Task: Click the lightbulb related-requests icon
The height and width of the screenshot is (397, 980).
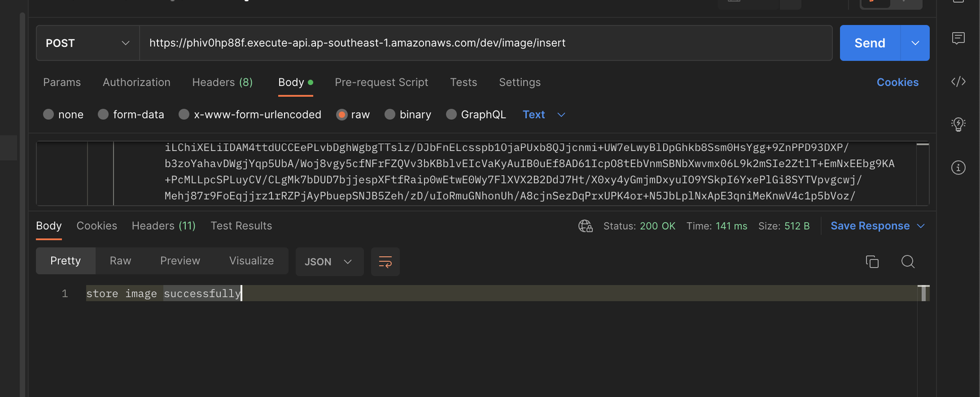Action: (x=958, y=124)
